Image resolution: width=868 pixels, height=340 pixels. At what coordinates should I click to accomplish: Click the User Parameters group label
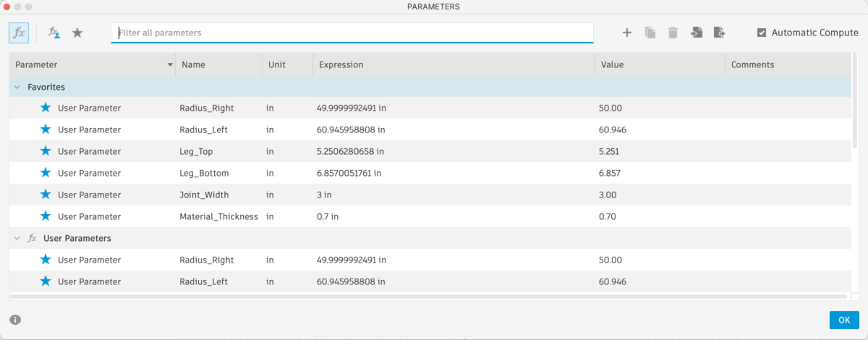pyautogui.click(x=77, y=238)
